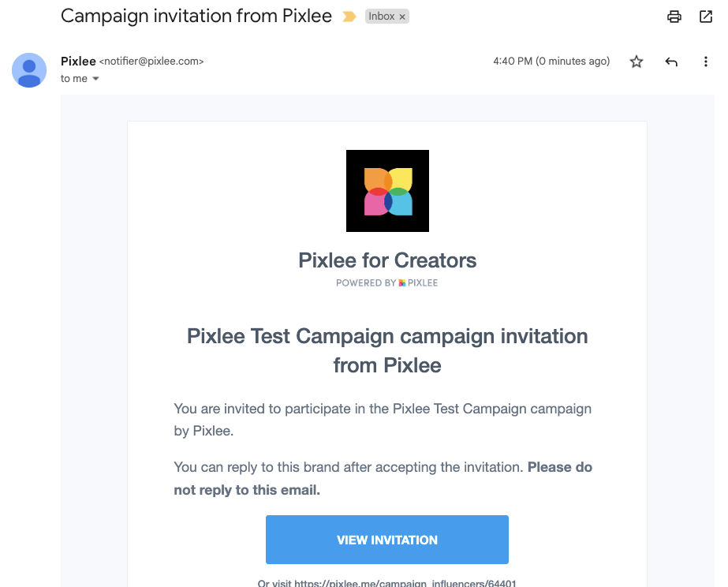This screenshot has width=728, height=587.
Task: Click the sender's profile avatar
Action: tap(29, 70)
